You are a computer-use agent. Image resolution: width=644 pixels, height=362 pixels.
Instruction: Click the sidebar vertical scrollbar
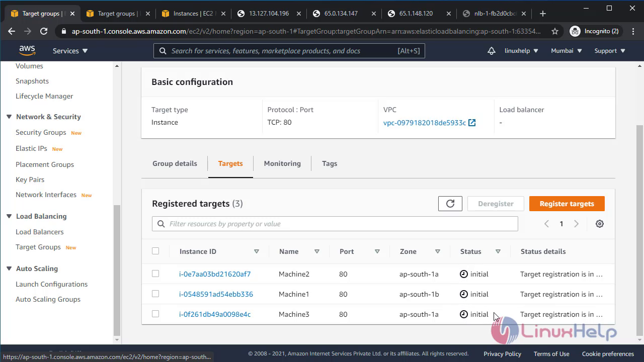click(117, 269)
